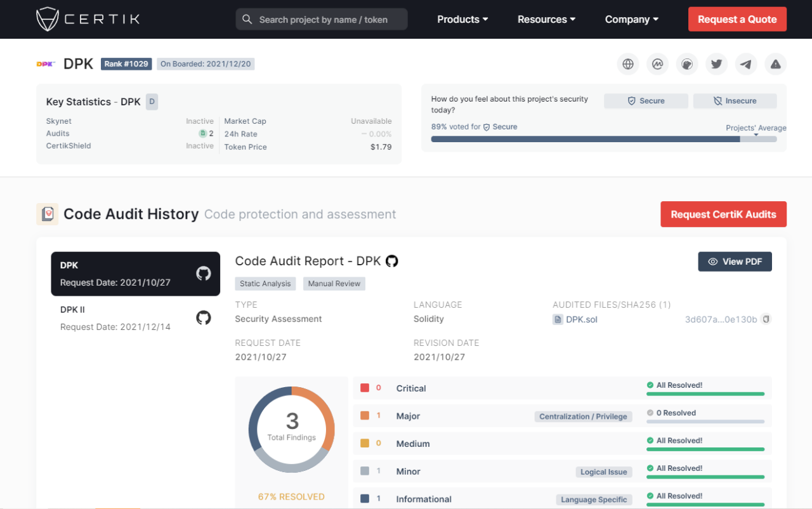Click the Centralization / Privilege tag
Image resolution: width=812 pixels, height=509 pixels.
click(583, 416)
